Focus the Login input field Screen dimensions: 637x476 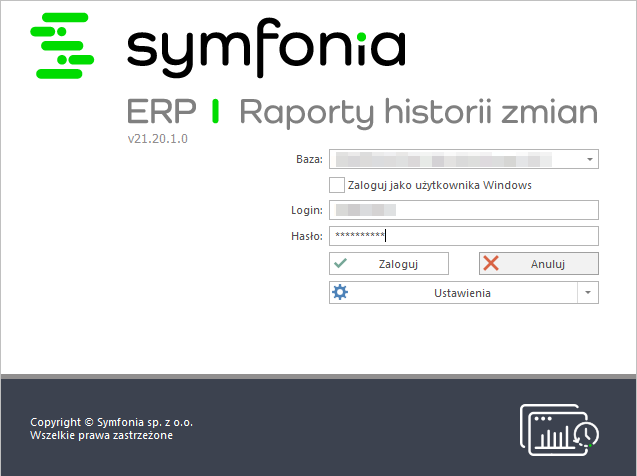pyautogui.click(x=464, y=210)
